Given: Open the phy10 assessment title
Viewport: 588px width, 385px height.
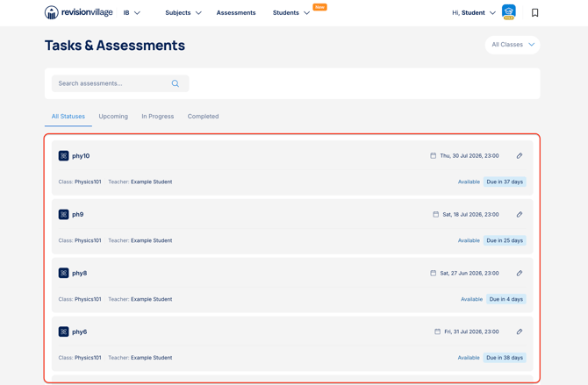Looking at the screenshot, I should [x=81, y=156].
